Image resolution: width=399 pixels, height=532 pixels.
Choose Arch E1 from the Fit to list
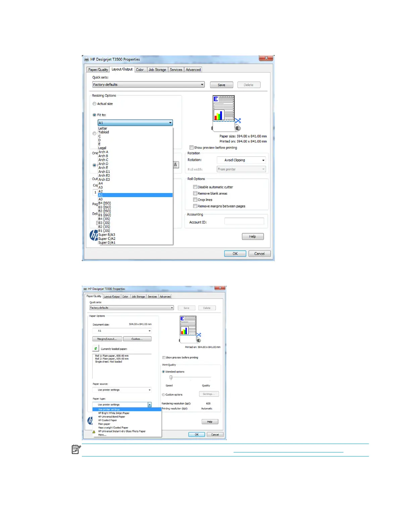[135, 172]
